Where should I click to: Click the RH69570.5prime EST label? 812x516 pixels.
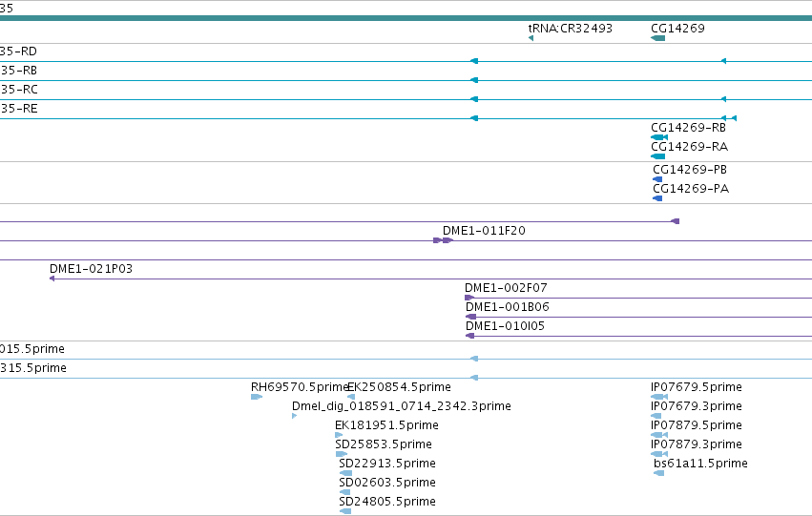point(299,387)
